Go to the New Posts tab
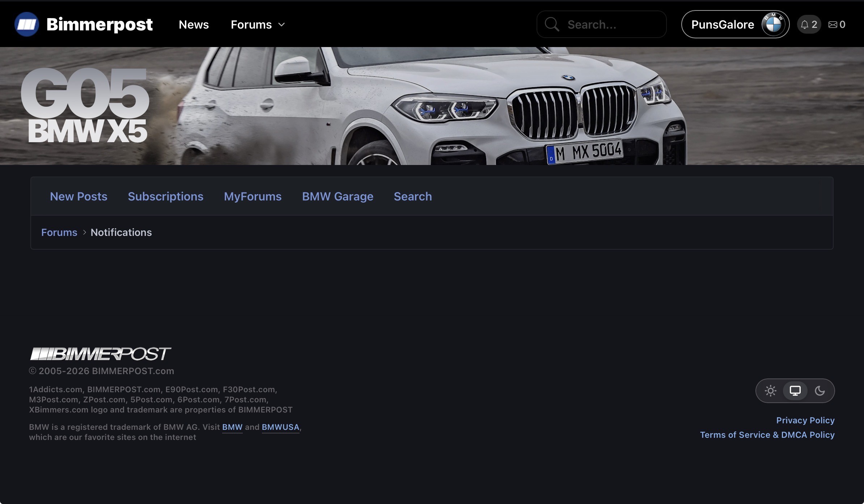Viewport: 864px width, 504px height. [x=79, y=196]
